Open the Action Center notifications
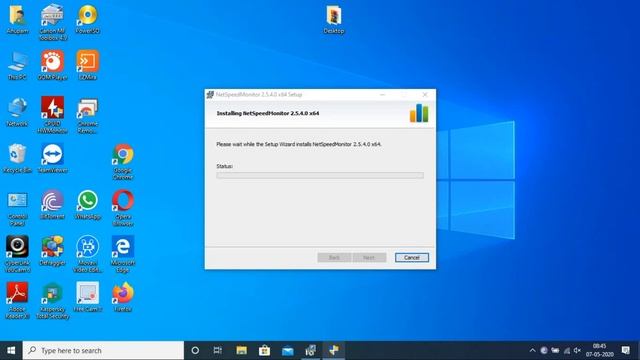 point(625,350)
